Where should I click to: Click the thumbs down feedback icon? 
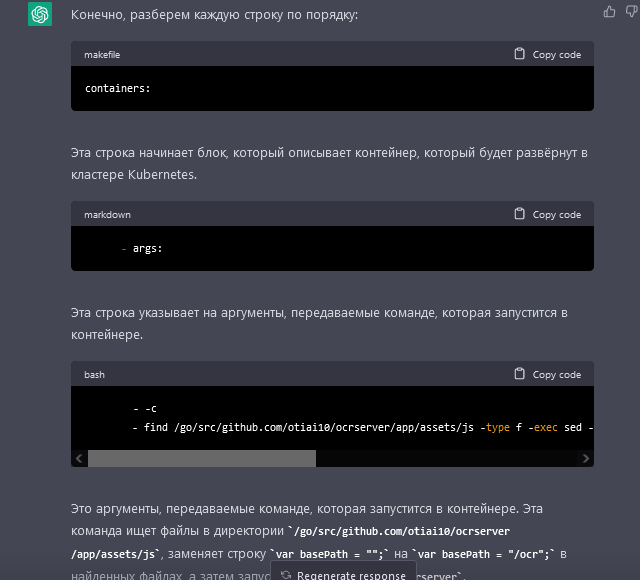(x=632, y=12)
